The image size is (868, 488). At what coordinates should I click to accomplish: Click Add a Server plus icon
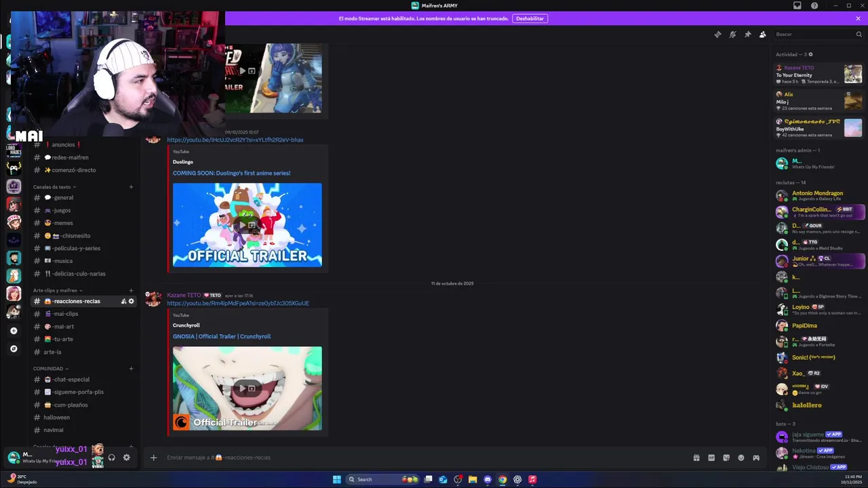tap(14, 331)
